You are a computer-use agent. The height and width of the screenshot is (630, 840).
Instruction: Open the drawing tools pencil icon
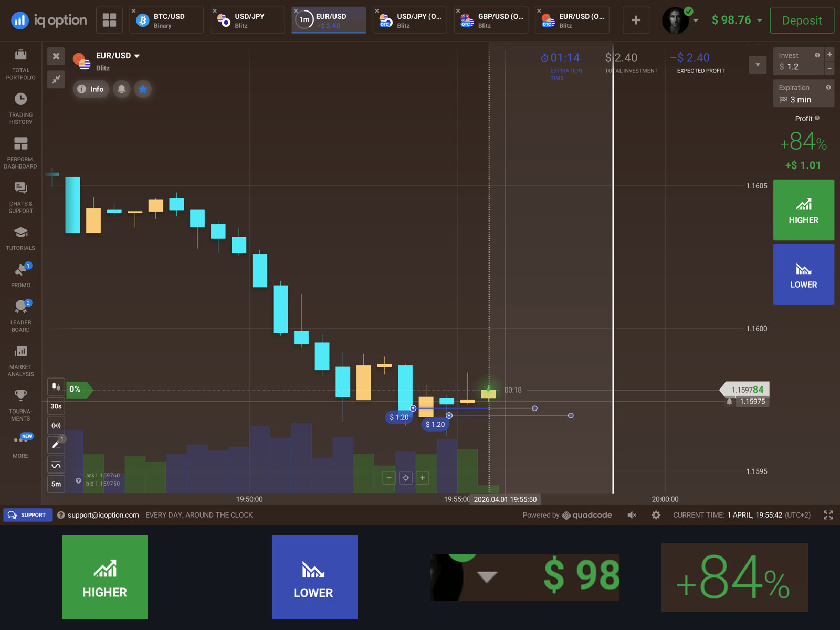tap(56, 445)
